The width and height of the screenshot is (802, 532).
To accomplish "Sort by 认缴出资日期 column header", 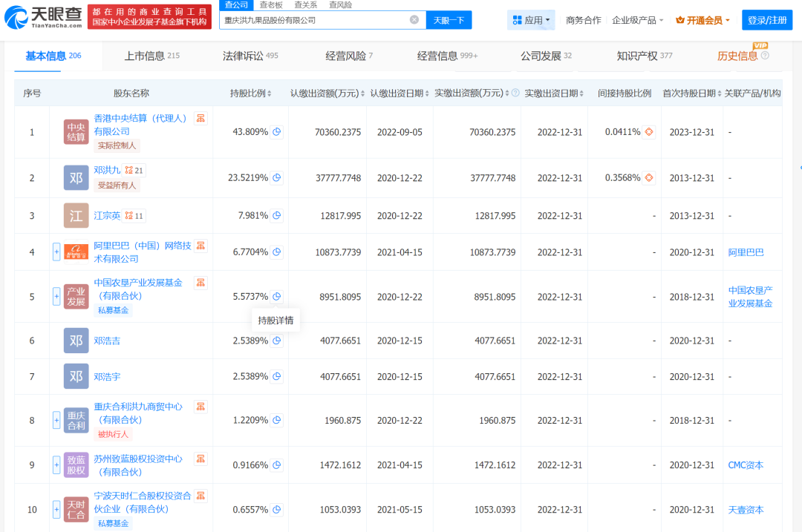I will pyautogui.click(x=400, y=93).
